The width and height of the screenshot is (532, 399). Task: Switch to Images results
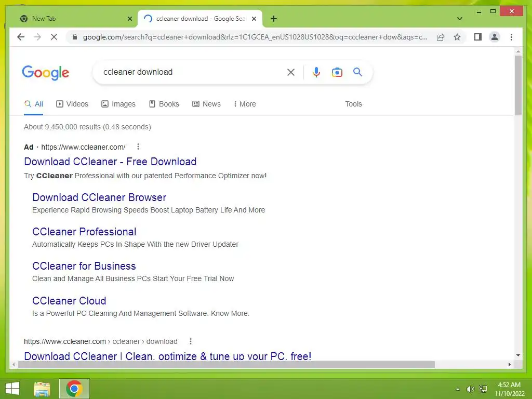tap(118, 104)
